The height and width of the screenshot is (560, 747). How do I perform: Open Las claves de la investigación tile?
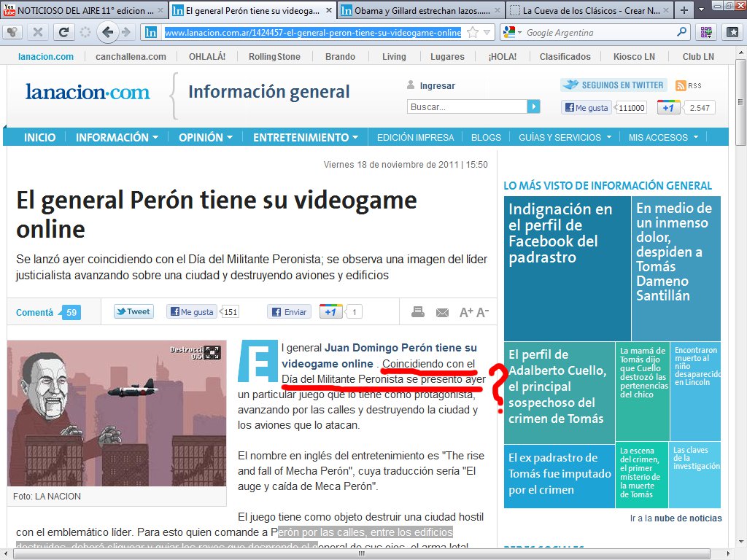click(x=695, y=475)
